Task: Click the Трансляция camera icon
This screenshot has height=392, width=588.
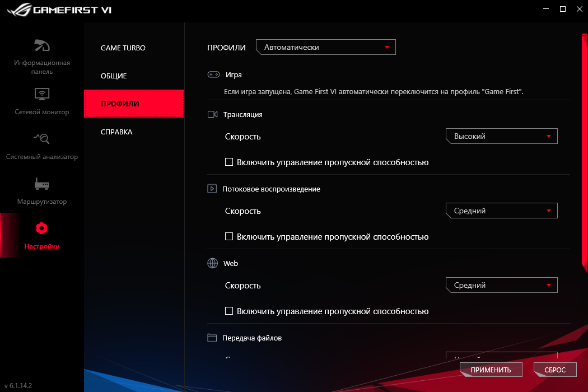Action: pyautogui.click(x=212, y=114)
